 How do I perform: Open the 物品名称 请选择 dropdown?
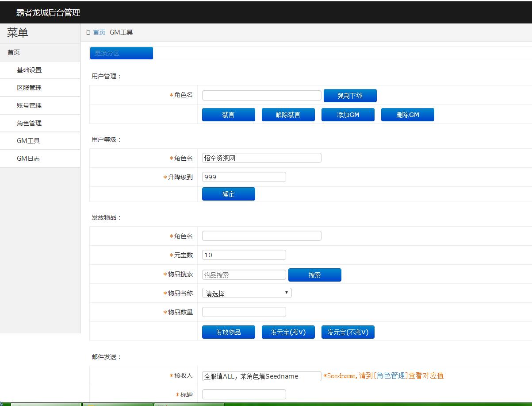click(247, 293)
